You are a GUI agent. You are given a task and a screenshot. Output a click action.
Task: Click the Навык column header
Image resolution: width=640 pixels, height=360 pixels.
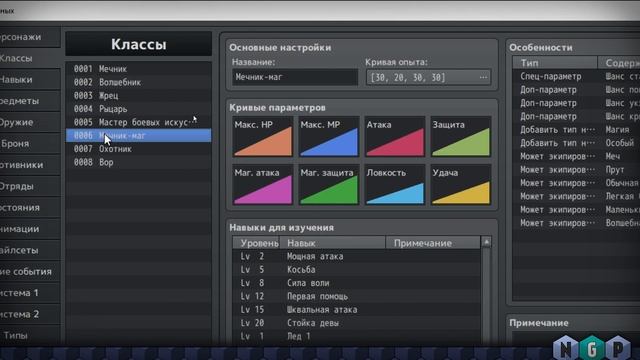coord(332,243)
